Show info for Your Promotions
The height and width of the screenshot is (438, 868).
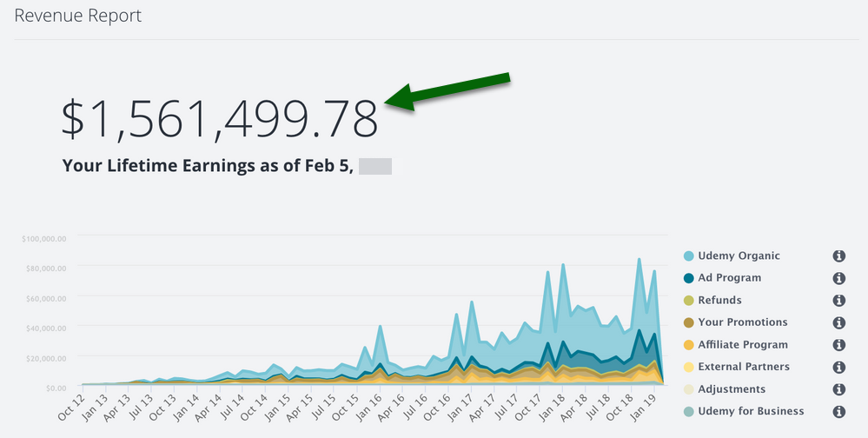839,322
